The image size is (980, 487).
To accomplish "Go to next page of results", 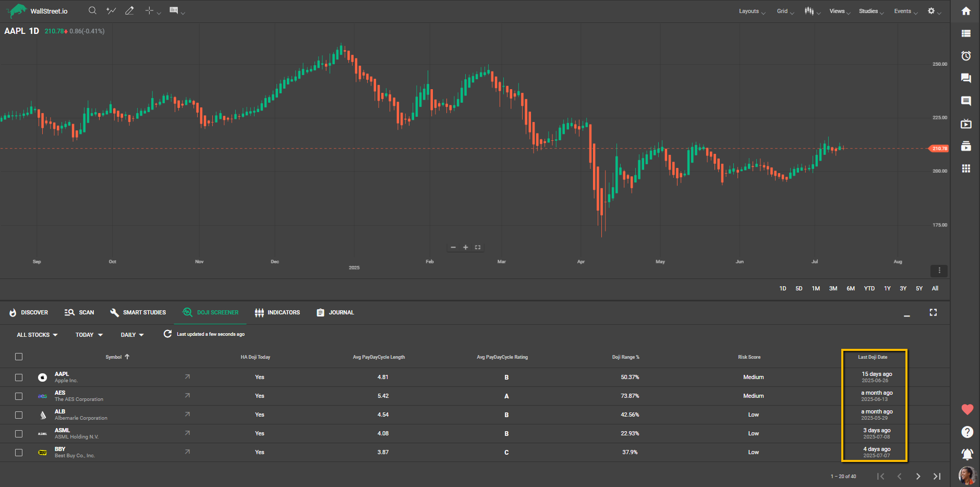I will 918,476.
